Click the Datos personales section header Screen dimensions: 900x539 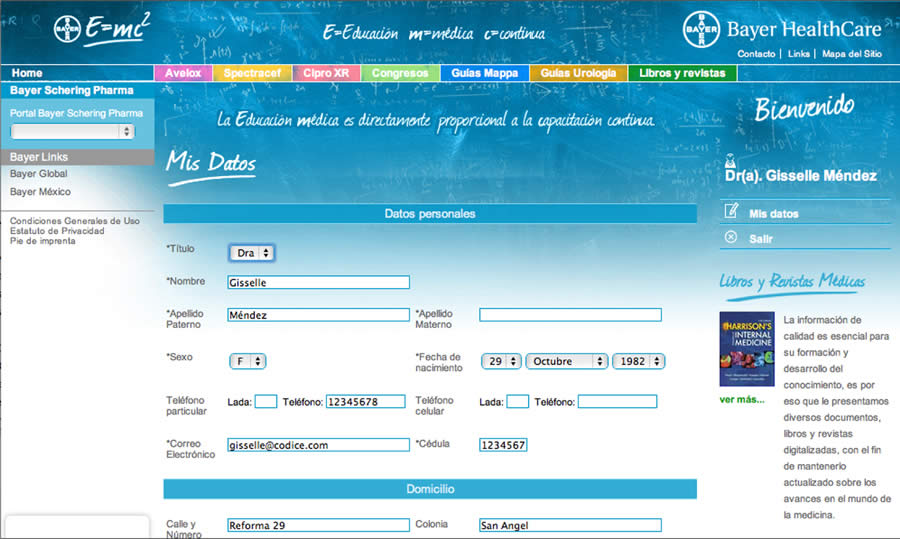click(430, 214)
